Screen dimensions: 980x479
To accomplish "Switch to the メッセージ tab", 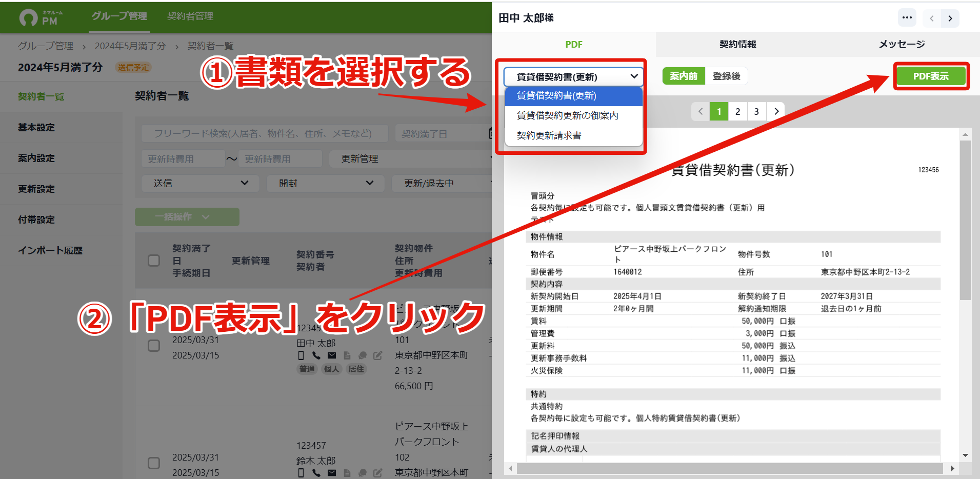I will pos(902,45).
